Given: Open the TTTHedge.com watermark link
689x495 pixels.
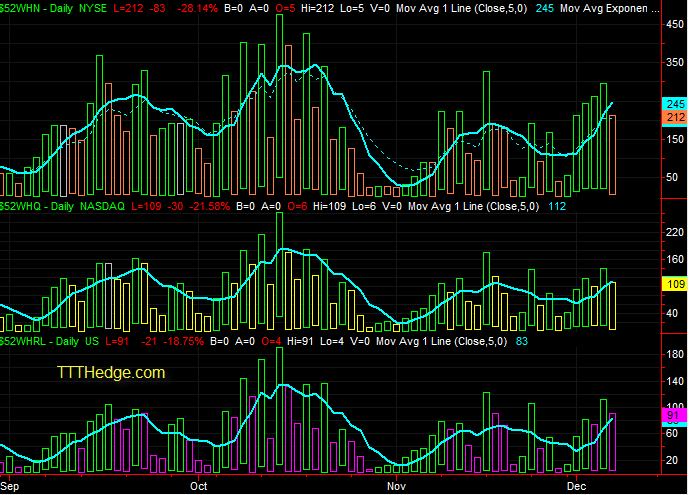Looking at the screenshot, I should (x=111, y=372).
